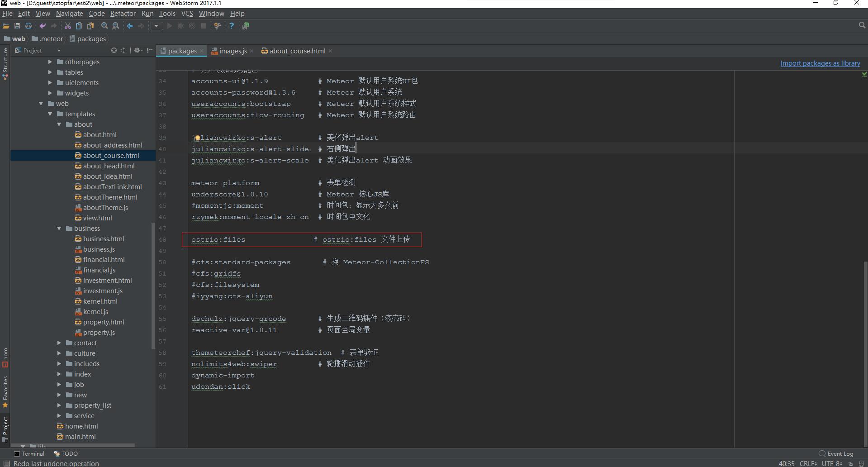Open the run configuration dropdown
Image resolution: width=868 pixels, height=467 pixels.
[157, 26]
